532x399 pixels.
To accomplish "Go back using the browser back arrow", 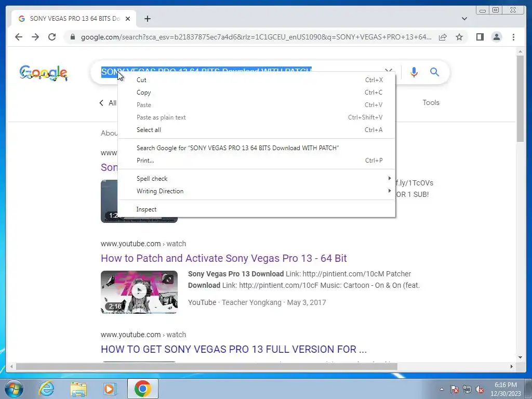I will click(19, 37).
